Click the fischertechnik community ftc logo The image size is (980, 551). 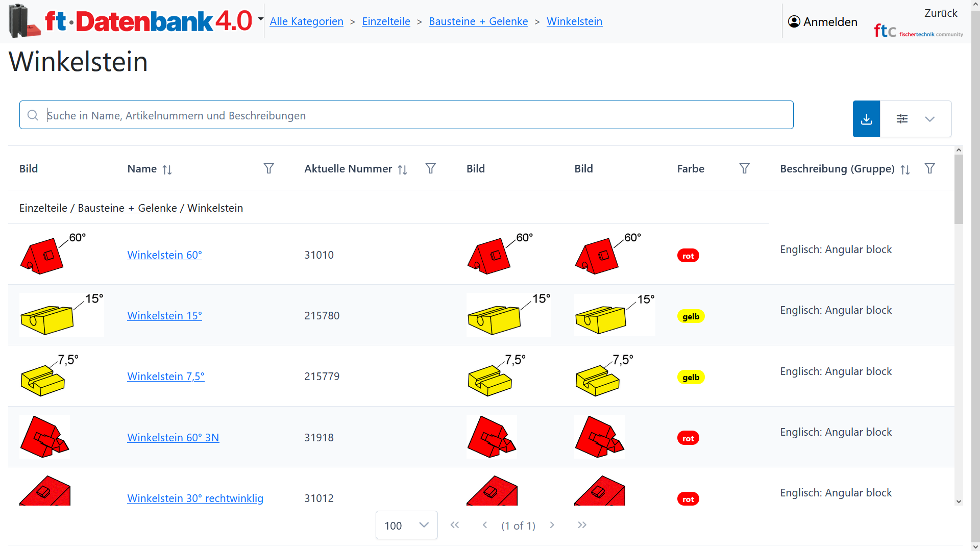(x=918, y=31)
